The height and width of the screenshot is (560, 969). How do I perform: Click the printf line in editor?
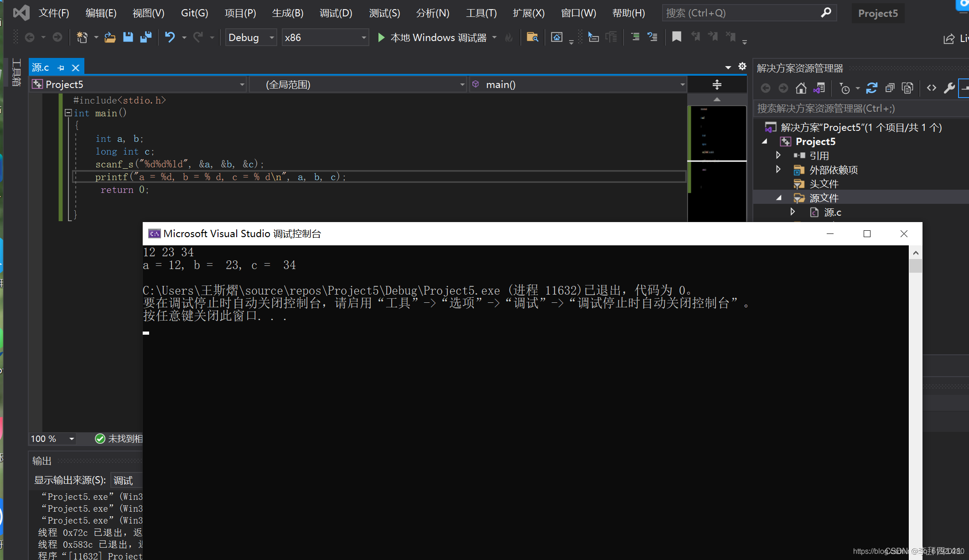click(x=221, y=177)
